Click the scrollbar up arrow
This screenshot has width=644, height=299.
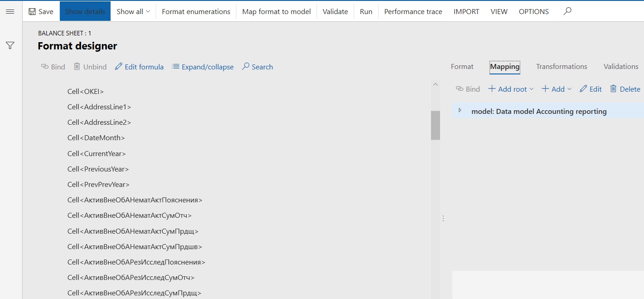click(x=436, y=84)
